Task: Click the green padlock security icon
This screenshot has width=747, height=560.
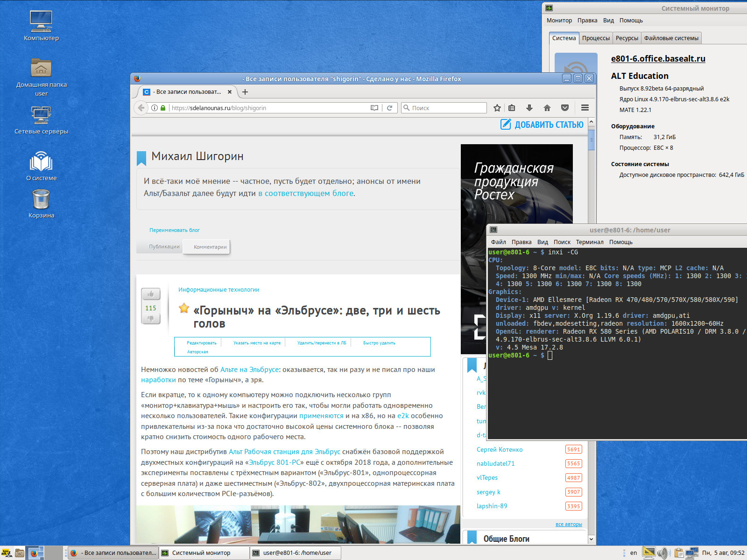Action: (x=163, y=108)
